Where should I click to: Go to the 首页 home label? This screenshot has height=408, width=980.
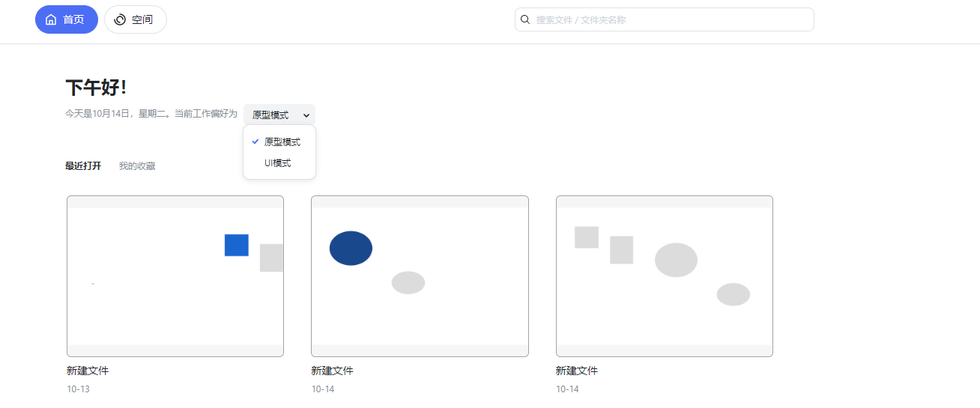(73, 19)
